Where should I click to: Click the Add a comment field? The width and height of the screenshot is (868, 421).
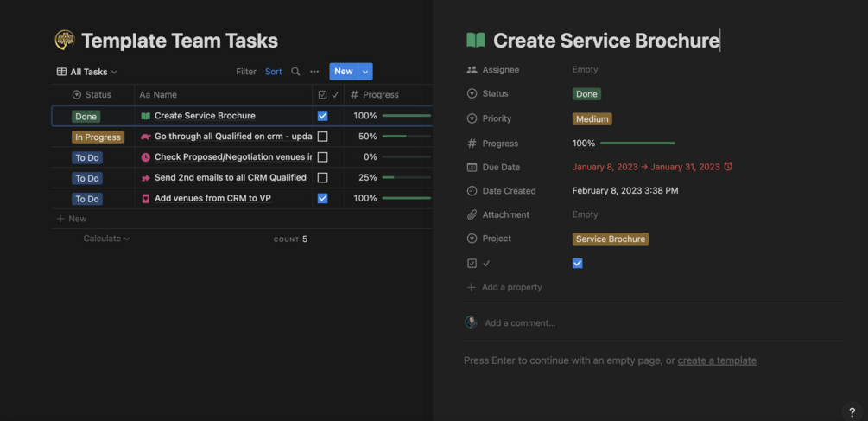coord(520,323)
